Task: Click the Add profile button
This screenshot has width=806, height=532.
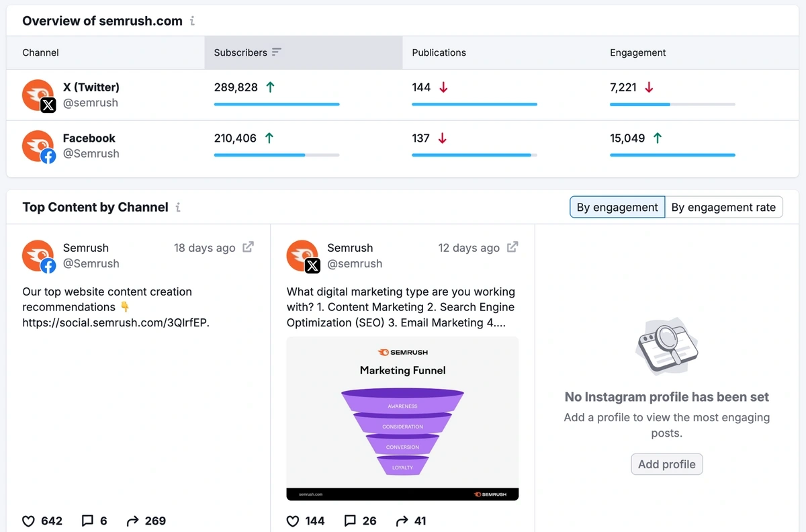Action: (667, 464)
